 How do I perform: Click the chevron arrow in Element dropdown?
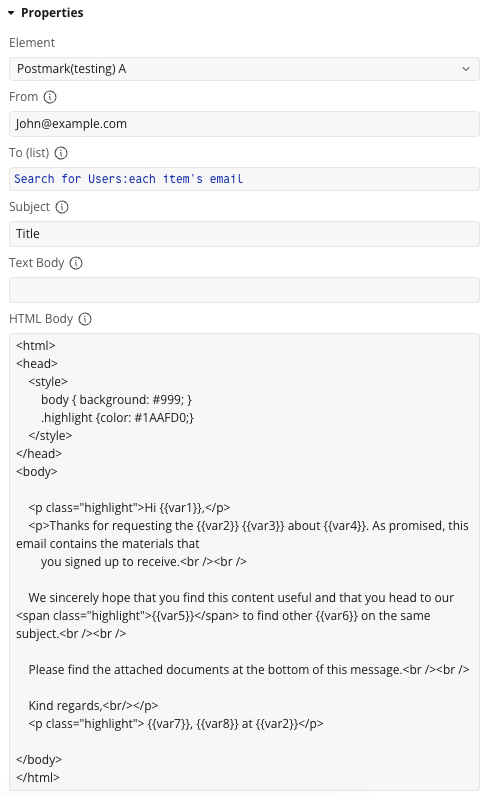click(466, 69)
